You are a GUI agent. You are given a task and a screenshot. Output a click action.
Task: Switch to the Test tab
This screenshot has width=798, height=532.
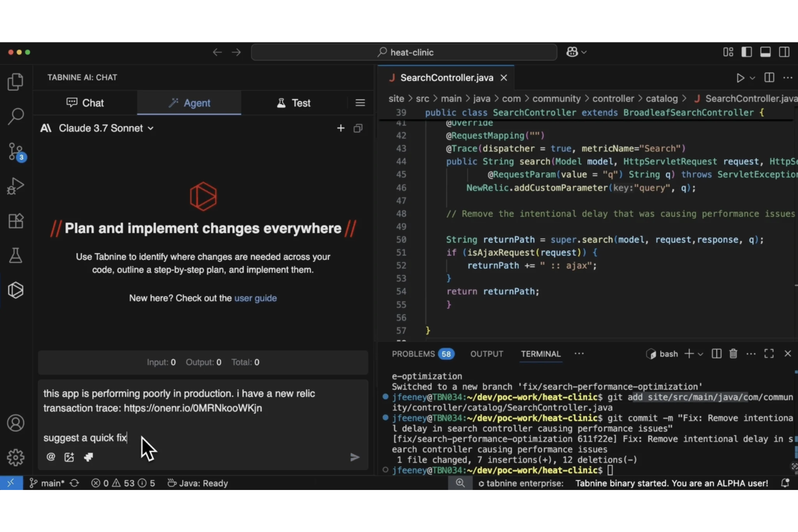click(x=294, y=103)
